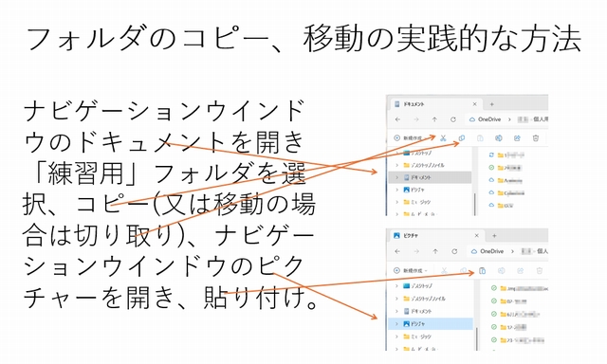Open the 新規作成 dropdown in the ピクチャ window
This screenshot has height=364, width=607.
pyautogui.click(x=411, y=271)
